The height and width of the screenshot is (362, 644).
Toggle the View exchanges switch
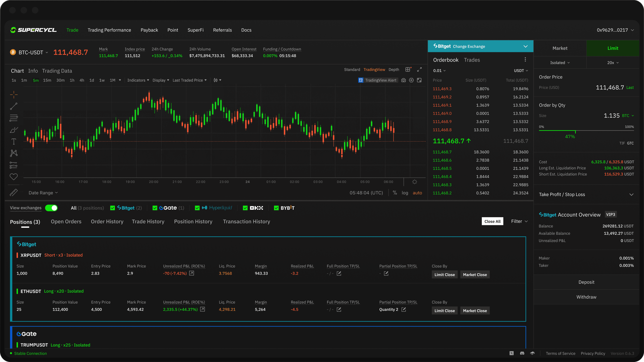point(51,208)
